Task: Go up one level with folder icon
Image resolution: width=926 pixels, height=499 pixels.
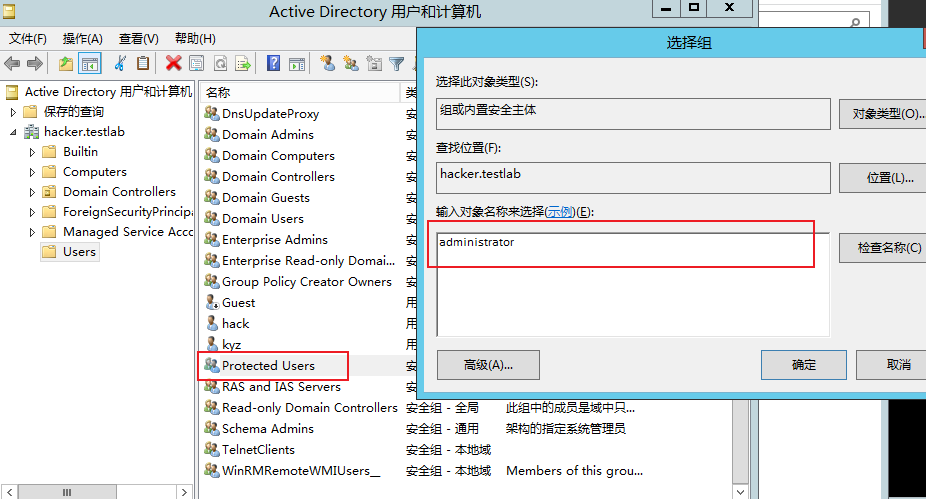Action: click(x=66, y=63)
